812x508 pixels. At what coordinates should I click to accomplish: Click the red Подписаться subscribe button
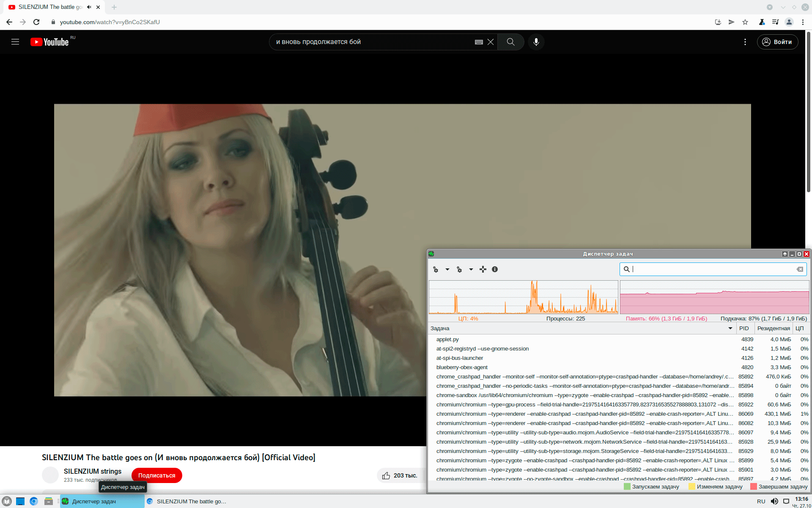pos(156,475)
